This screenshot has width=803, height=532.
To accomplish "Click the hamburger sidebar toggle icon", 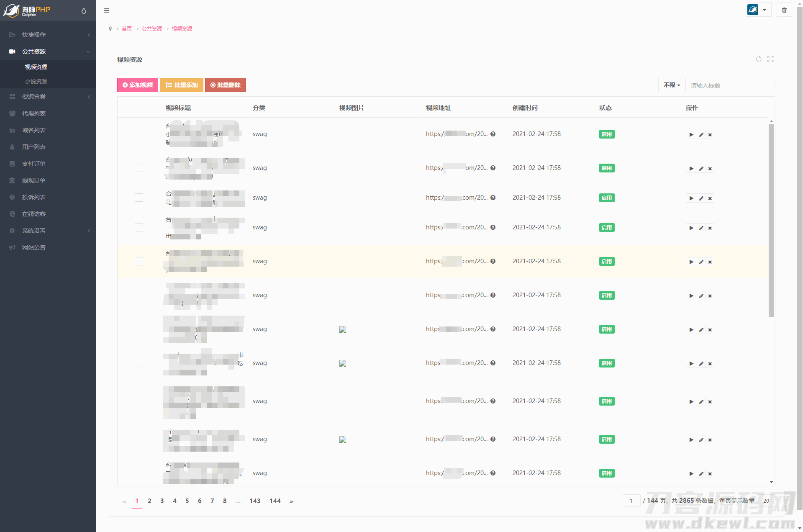I will pyautogui.click(x=107, y=10).
